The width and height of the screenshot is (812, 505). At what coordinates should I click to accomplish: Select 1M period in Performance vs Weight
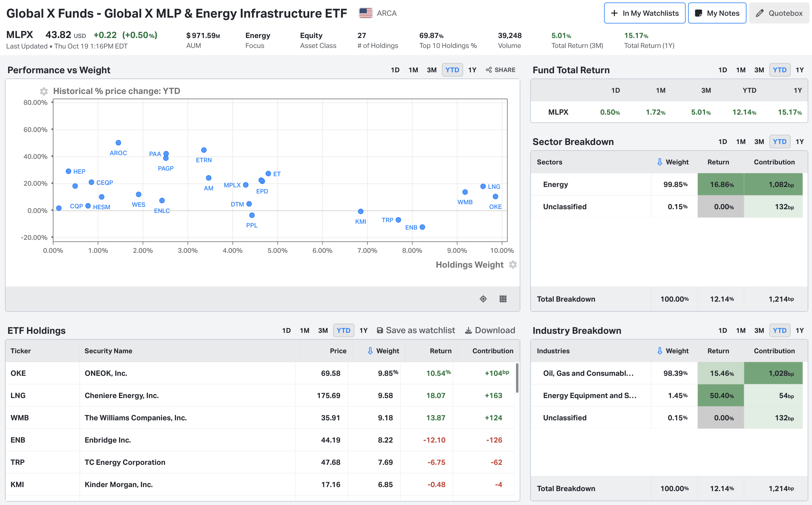click(x=413, y=70)
